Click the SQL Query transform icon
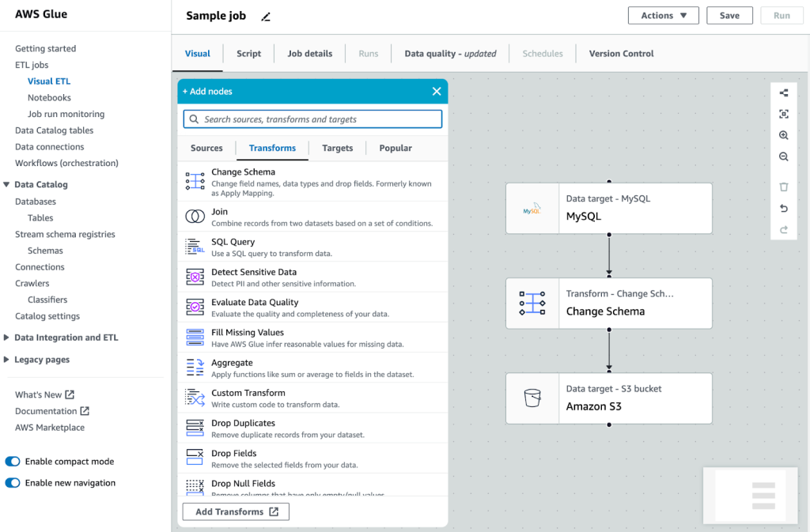Image resolution: width=810 pixels, height=532 pixels. coord(195,246)
